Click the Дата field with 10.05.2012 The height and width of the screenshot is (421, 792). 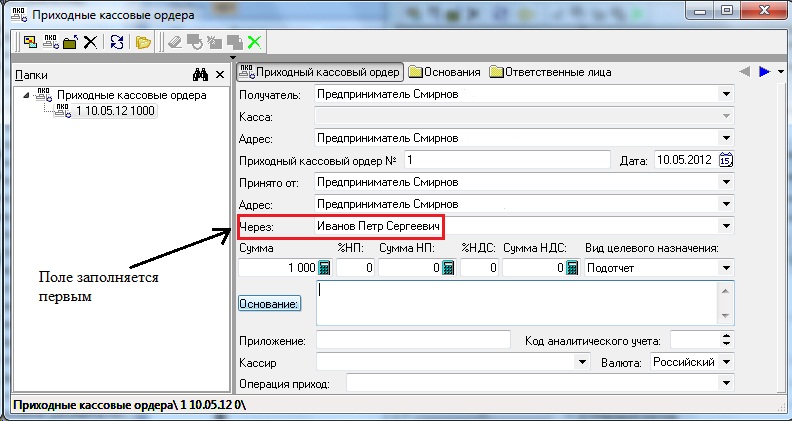click(x=686, y=160)
